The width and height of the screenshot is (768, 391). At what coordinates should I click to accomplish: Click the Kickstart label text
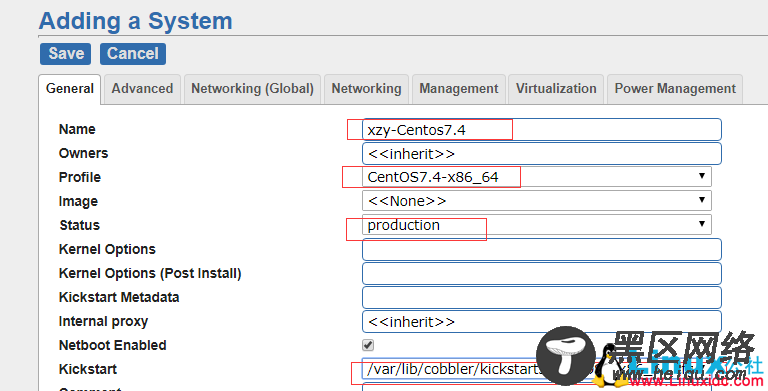pyautogui.click(x=88, y=369)
